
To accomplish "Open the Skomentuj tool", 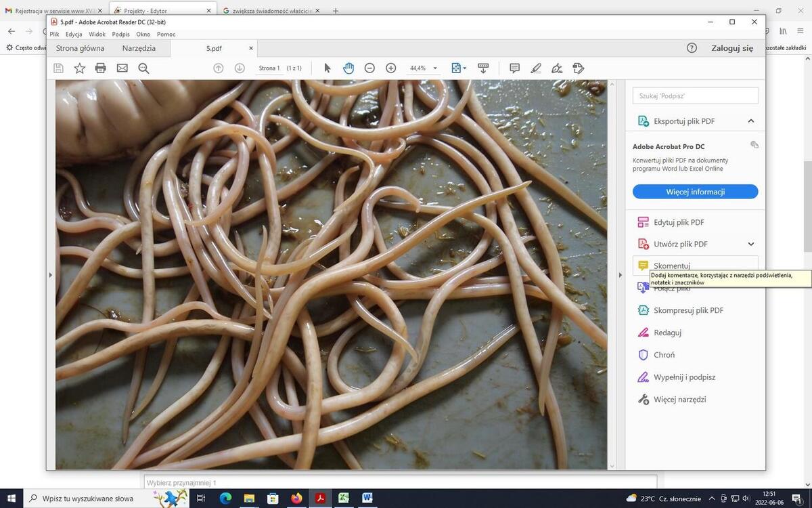I will click(x=695, y=266).
